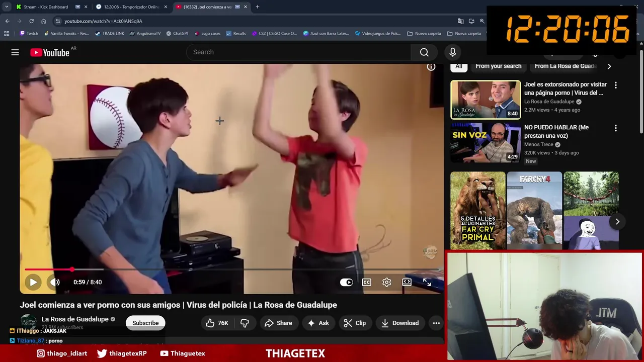Subscribe to La Rosa de Guadalupe

[x=145, y=323]
